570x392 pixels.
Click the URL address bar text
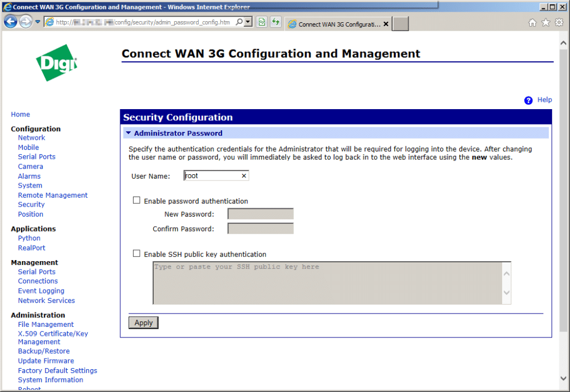coord(143,22)
